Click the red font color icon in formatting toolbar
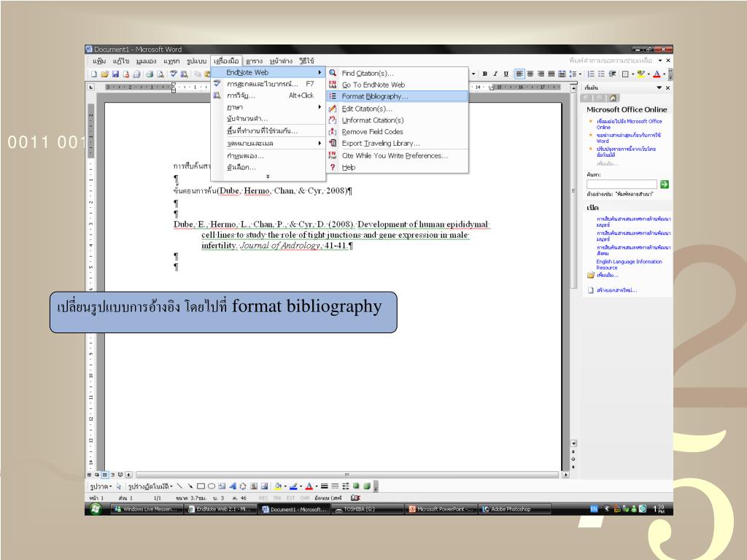The height and width of the screenshot is (560, 747). pos(657,74)
